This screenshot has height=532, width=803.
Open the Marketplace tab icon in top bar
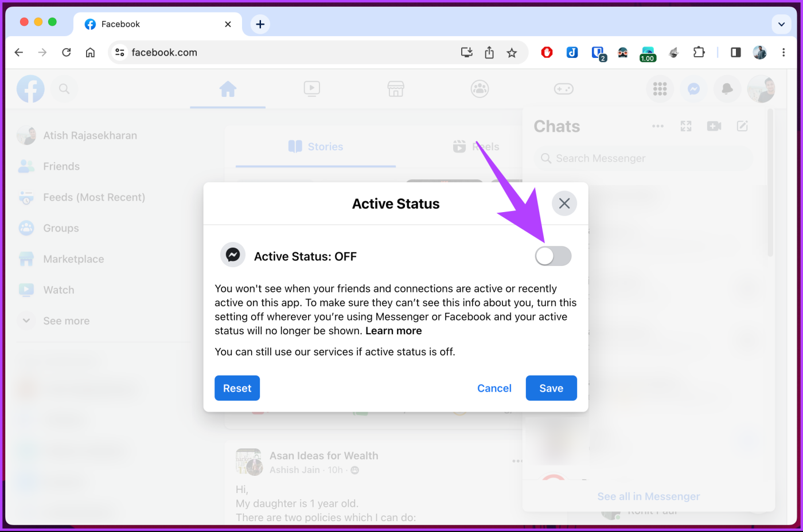click(x=396, y=89)
